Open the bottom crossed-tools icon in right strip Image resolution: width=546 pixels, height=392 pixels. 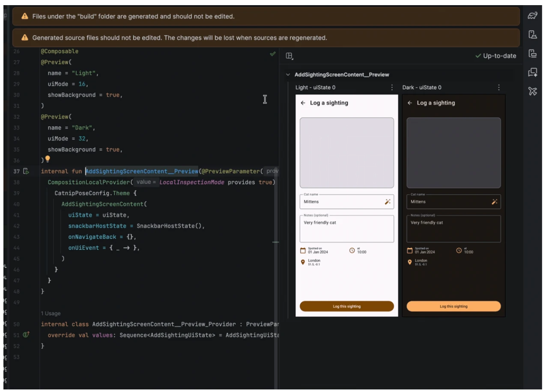tap(532, 91)
